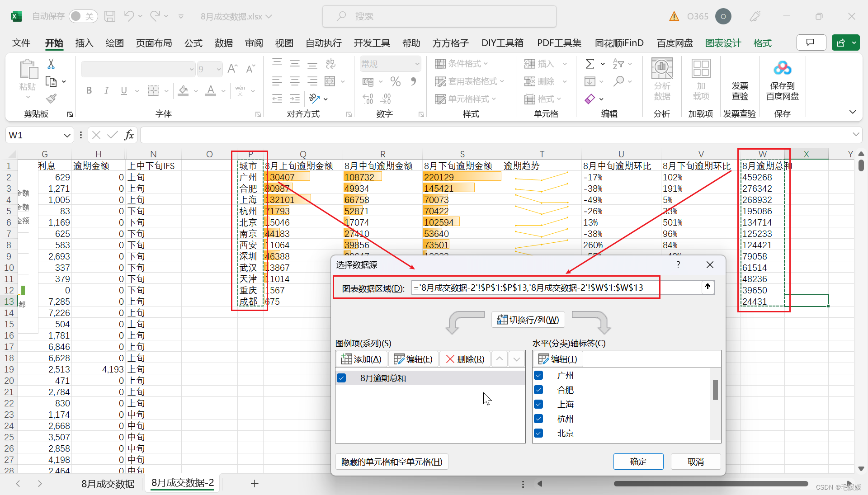Click the Save icon in title bar

point(110,16)
